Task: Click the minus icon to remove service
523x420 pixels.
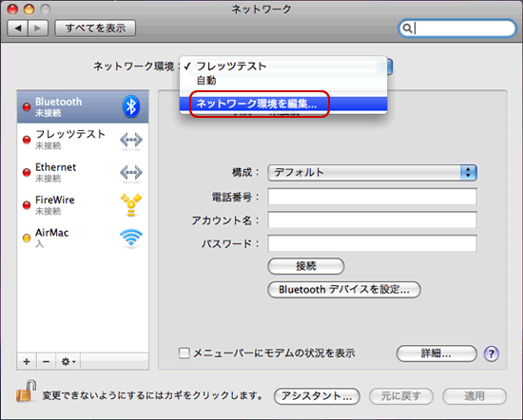Action: 47,362
